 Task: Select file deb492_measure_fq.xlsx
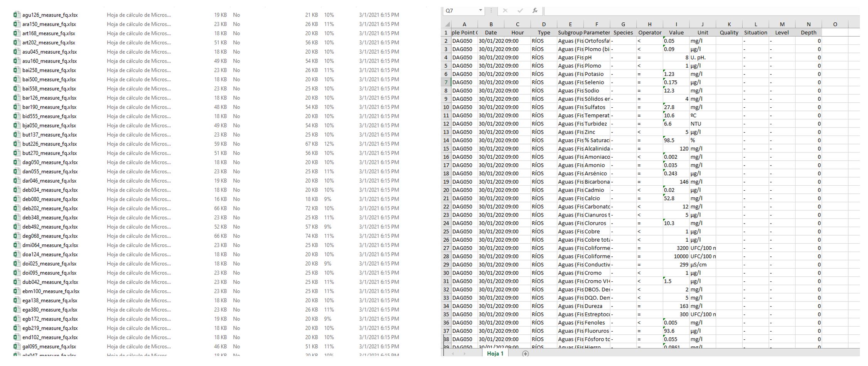(x=50, y=227)
